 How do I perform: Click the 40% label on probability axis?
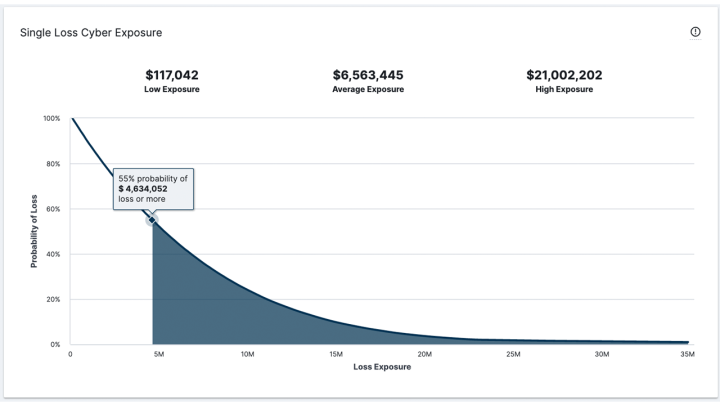point(53,254)
